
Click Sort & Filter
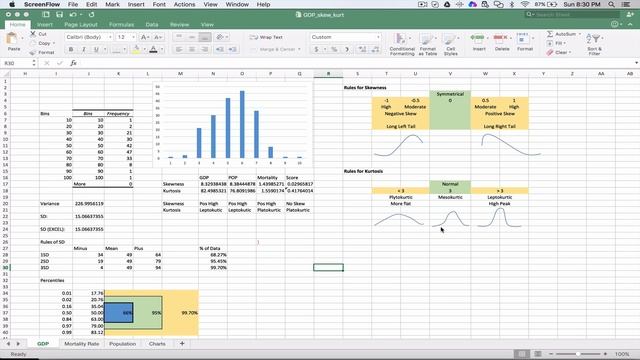click(594, 44)
